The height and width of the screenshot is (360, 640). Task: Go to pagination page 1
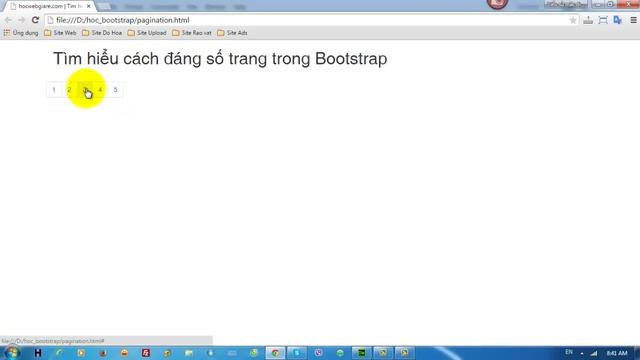tap(54, 90)
